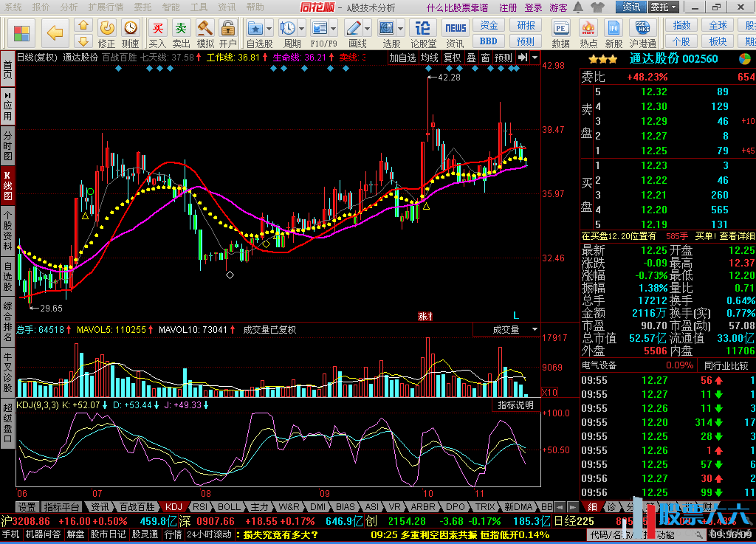The image size is (756, 544).
Task: Click the 设置 settings button
Action: point(27,507)
